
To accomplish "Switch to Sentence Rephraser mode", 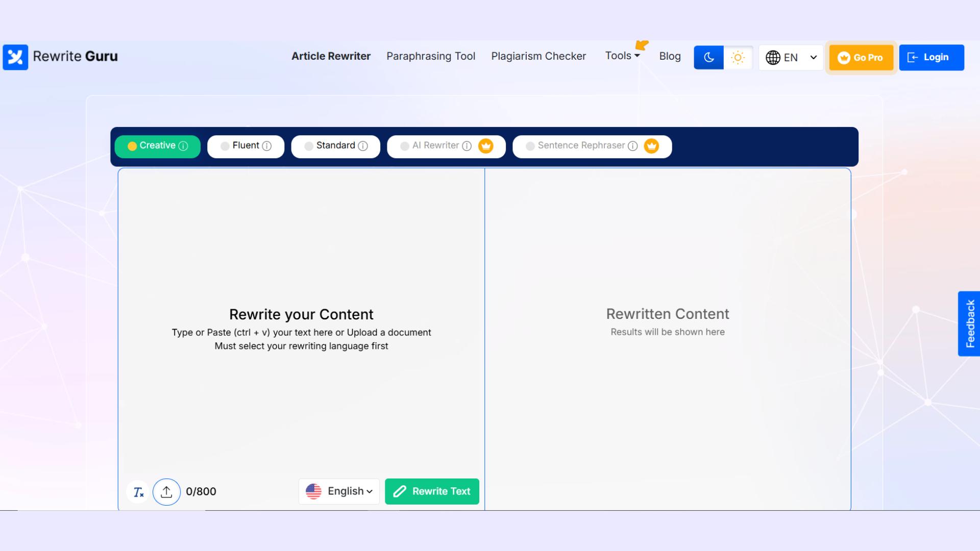I will pyautogui.click(x=582, y=146).
